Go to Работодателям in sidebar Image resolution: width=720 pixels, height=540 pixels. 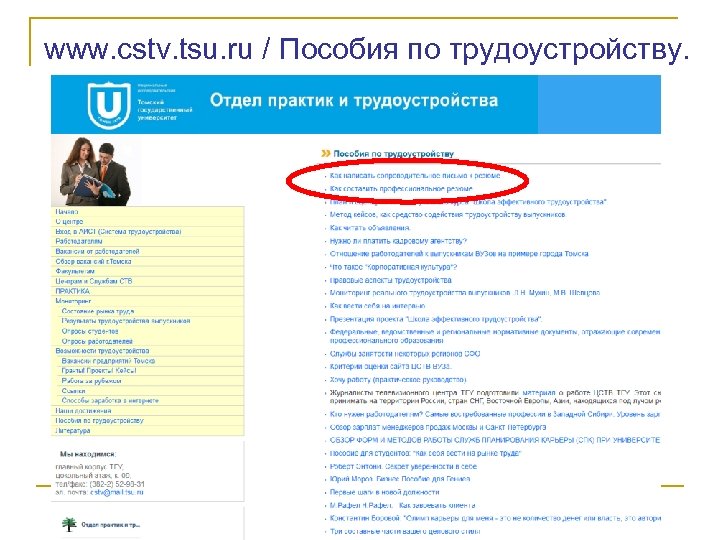79,241
